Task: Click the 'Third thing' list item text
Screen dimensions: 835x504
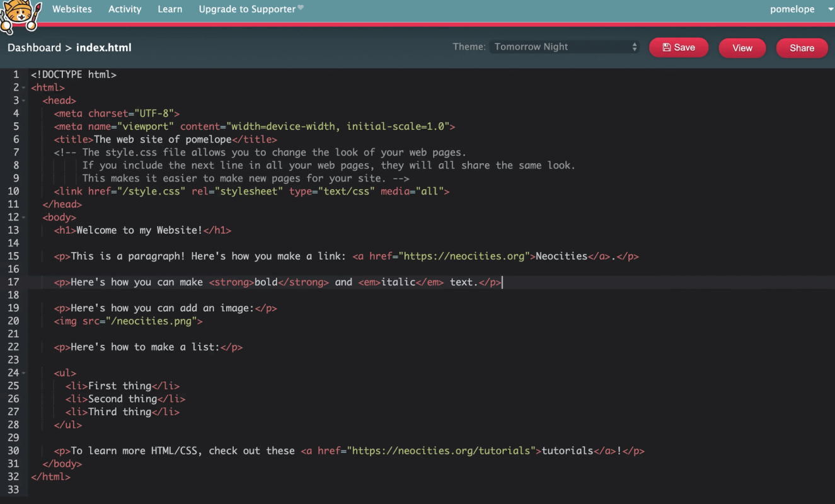Action: tap(120, 412)
